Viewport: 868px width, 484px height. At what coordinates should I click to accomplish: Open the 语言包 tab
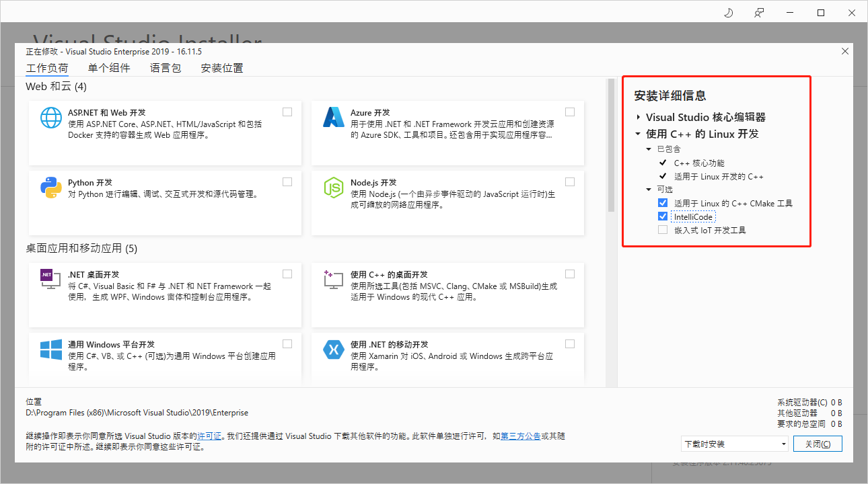165,67
